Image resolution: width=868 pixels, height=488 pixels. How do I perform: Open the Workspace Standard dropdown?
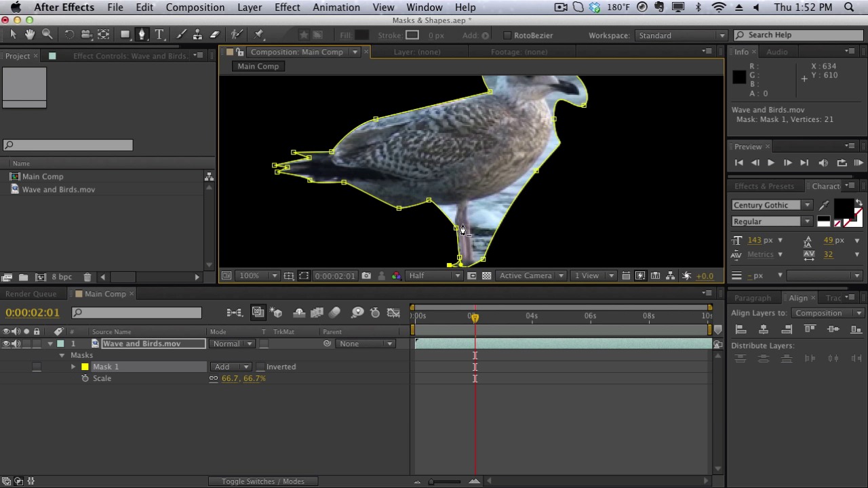tap(680, 35)
